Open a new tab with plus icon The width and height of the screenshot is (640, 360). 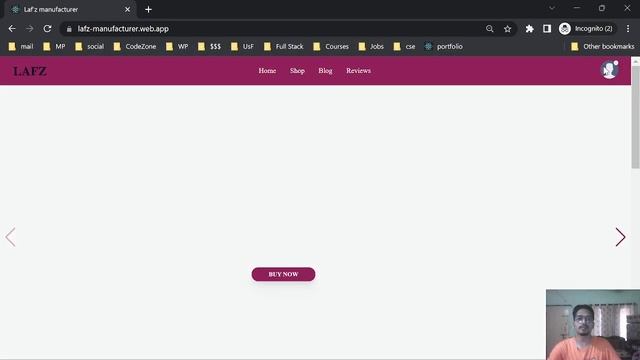click(149, 9)
